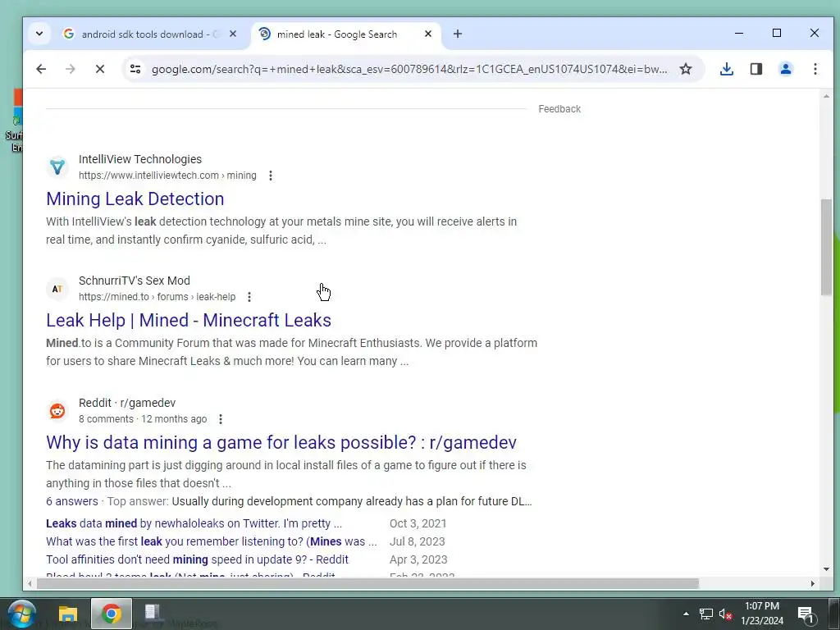
Task: Open Tool affinities mining speed Reddit link
Action: point(197,559)
